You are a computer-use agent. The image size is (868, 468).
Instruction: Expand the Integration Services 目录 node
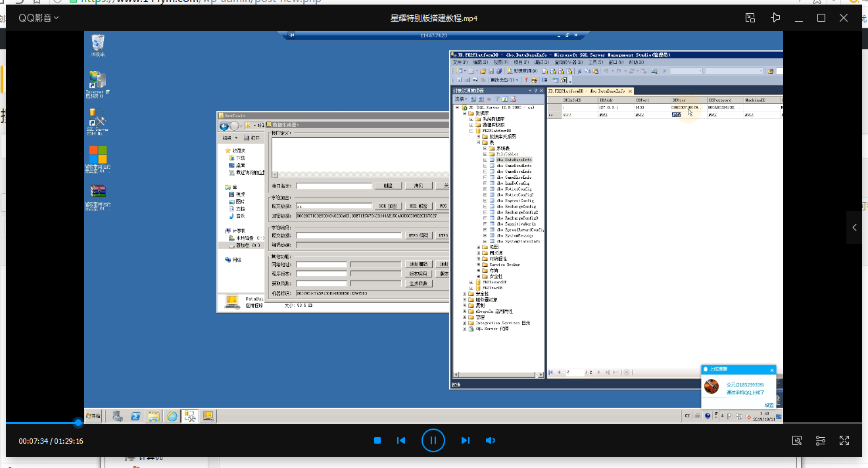coord(464,323)
